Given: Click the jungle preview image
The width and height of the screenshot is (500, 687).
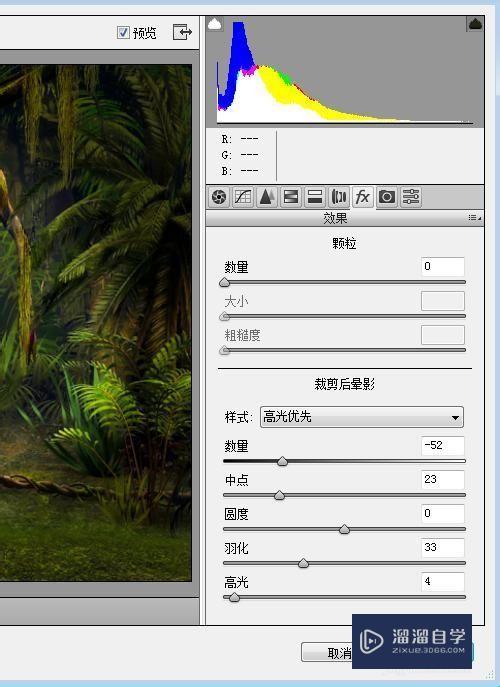Looking at the screenshot, I should (96, 323).
